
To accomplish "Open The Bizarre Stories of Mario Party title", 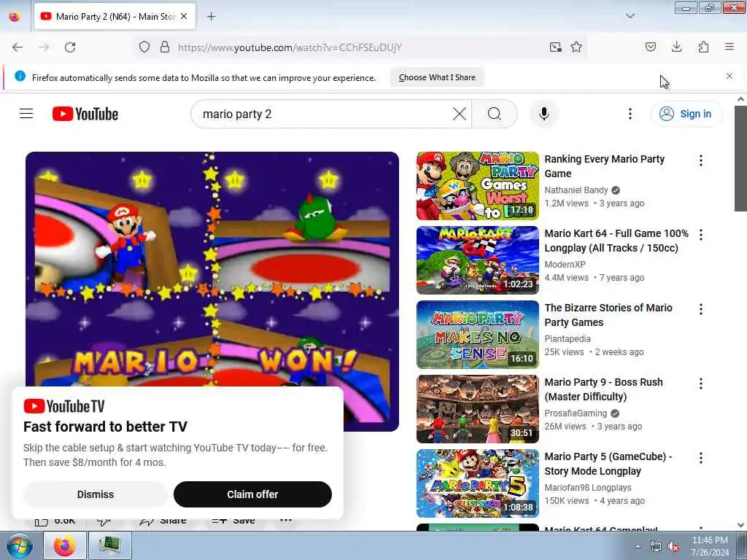I will coord(608,315).
